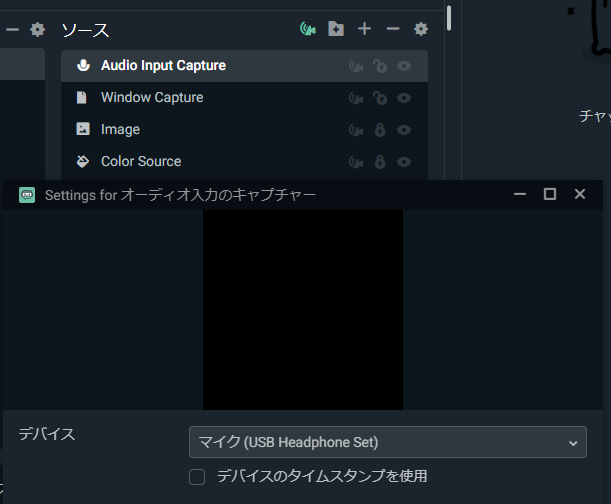Viewport: 611px width, 504px height.
Task: Hide the Audio Input Capture source
Action: tap(404, 66)
